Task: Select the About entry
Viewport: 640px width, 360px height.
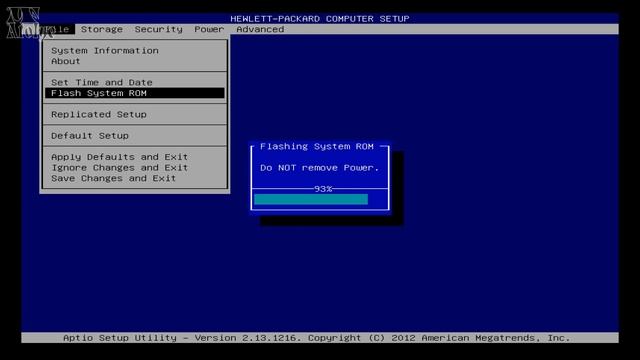Action: coord(66,61)
